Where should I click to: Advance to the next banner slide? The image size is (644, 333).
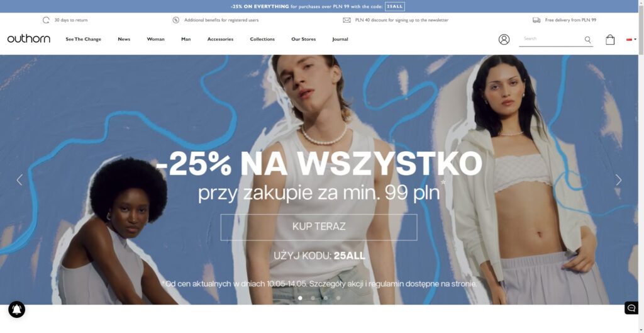pos(619,179)
